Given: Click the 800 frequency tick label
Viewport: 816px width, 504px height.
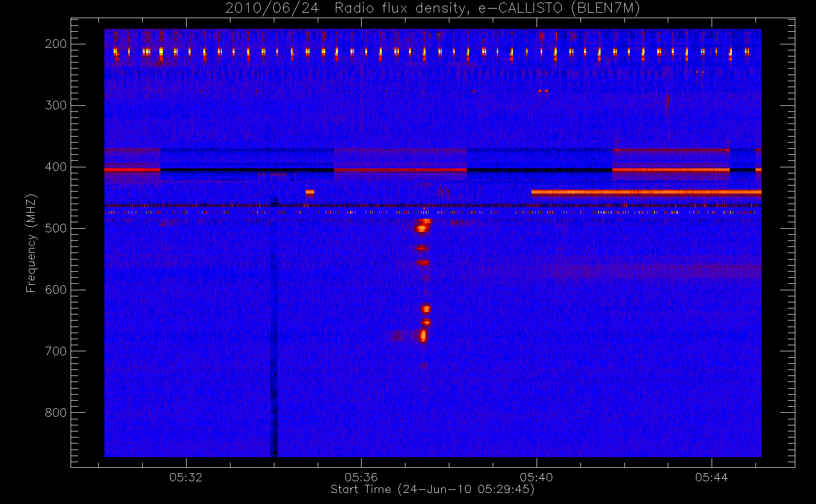Looking at the screenshot, I should click(55, 413).
